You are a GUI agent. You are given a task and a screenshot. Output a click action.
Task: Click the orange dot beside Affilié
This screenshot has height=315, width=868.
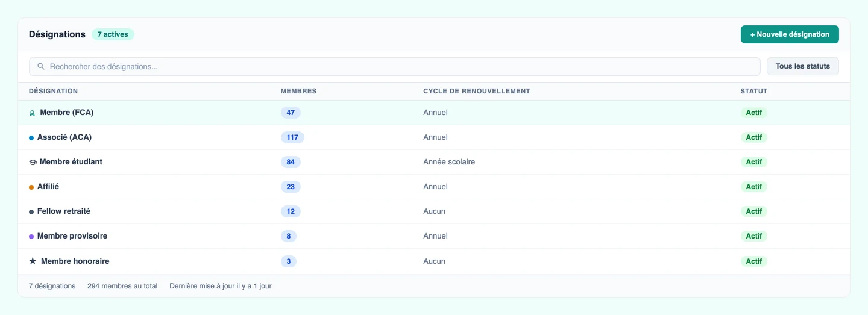coord(31,187)
